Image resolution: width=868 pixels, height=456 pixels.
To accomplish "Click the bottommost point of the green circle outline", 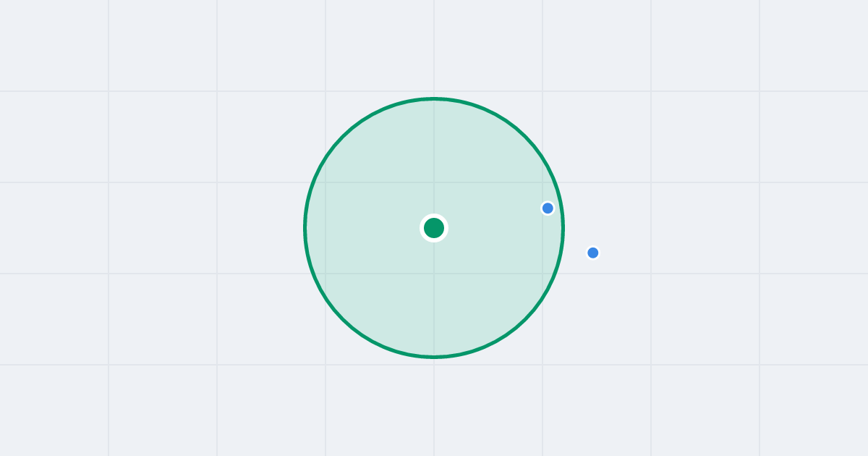I will pos(434,357).
